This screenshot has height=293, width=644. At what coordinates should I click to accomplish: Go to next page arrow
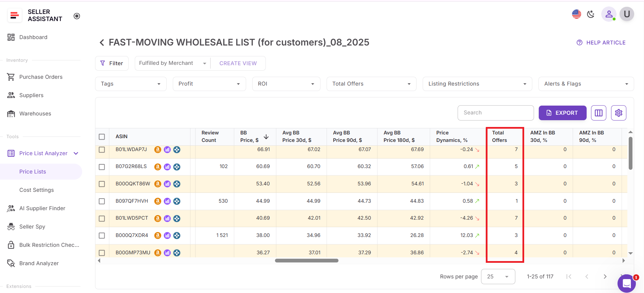click(x=605, y=277)
